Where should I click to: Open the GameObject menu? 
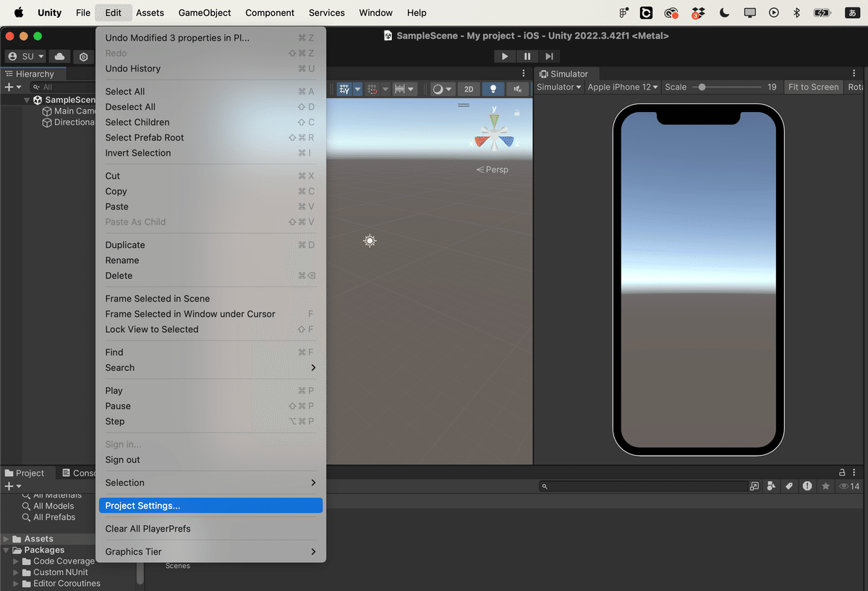point(205,12)
